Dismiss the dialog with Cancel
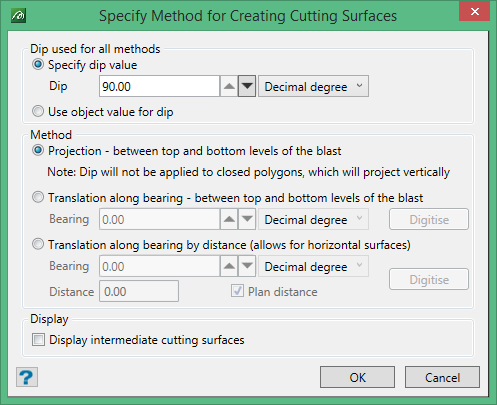497x405 pixels. [x=442, y=377]
